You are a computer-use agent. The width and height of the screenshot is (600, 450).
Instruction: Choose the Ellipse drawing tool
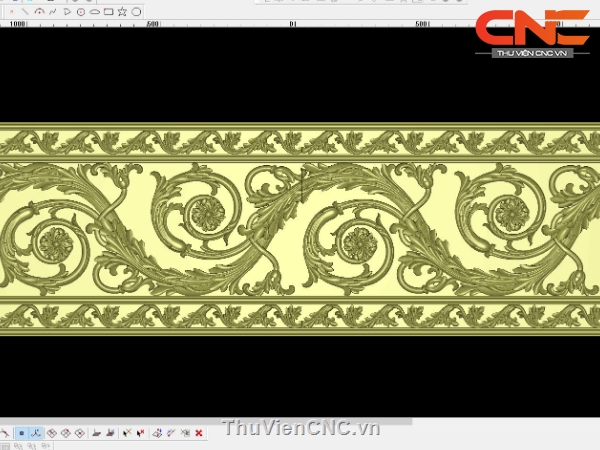[x=95, y=12]
